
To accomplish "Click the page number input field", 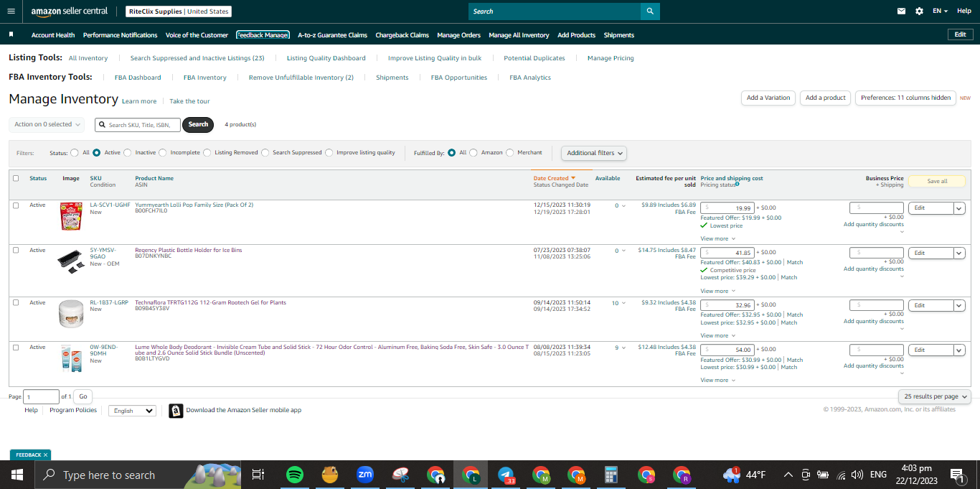I will pos(42,396).
